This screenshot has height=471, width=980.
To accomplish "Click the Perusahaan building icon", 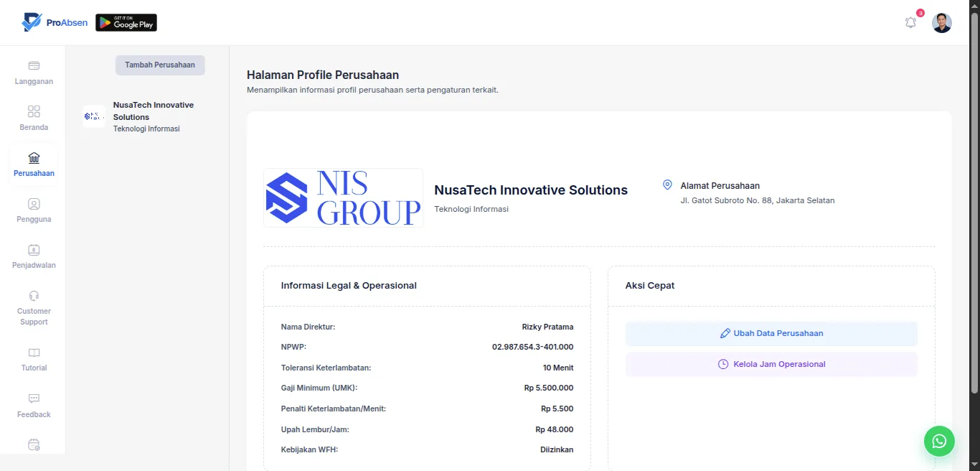I will point(34,157).
